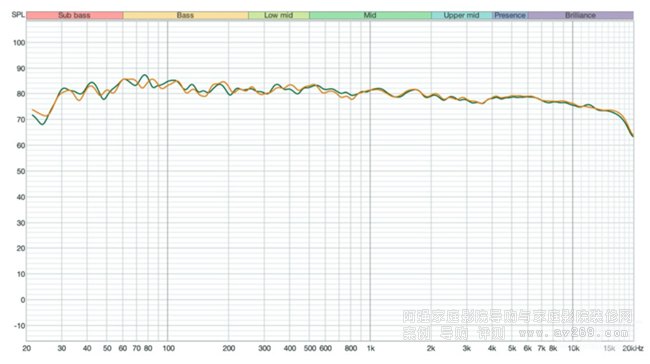This screenshot has height=364, width=650.
Task: Click the Sub bass frequency band label
Action: pos(75,15)
